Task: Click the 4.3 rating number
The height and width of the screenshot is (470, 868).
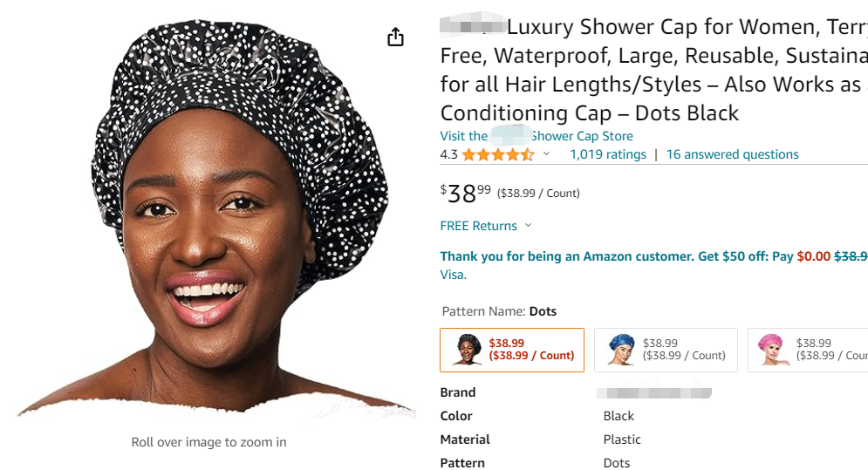Action: tap(448, 154)
